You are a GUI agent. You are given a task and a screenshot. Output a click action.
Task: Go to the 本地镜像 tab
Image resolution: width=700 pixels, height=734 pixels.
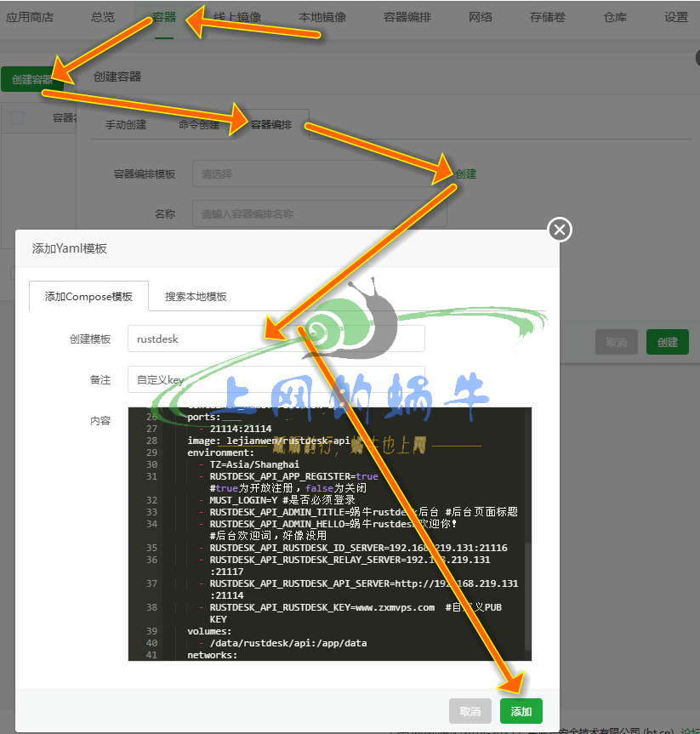pyautogui.click(x=322, y=17)
